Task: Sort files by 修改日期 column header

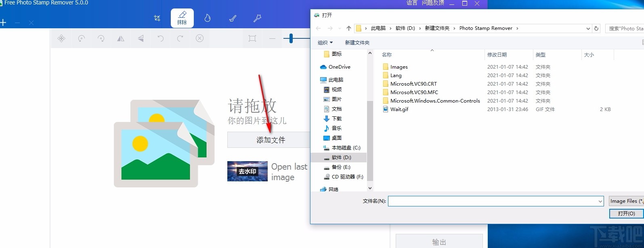Action: click(509, 55)
